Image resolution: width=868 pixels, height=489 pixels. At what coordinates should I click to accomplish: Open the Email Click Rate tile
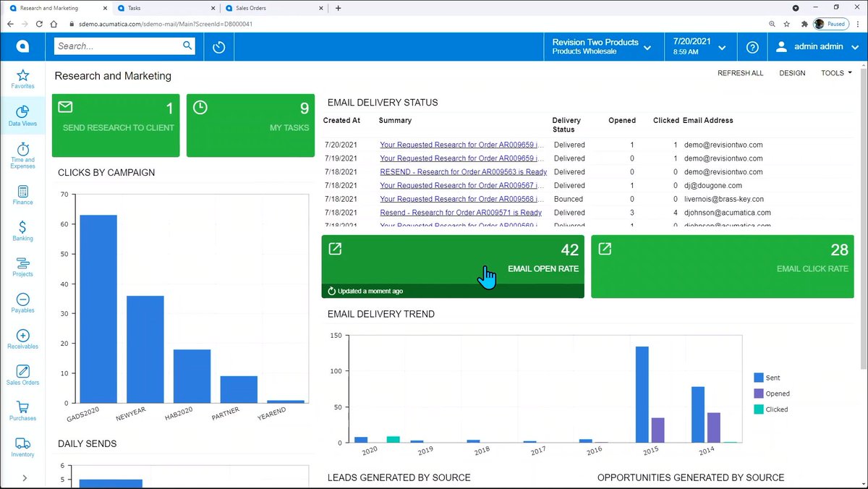(x=723, y=266)
